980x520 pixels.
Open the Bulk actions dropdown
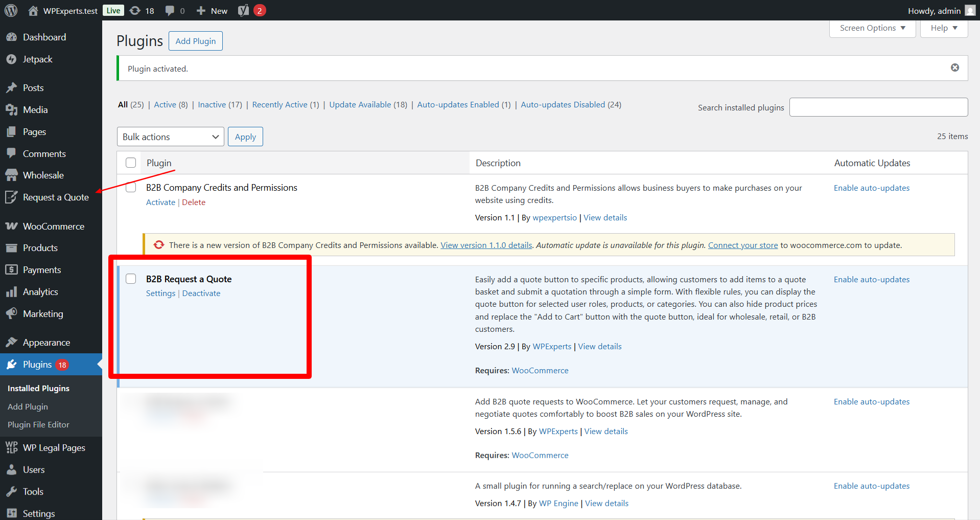click(x=170, y=137)
